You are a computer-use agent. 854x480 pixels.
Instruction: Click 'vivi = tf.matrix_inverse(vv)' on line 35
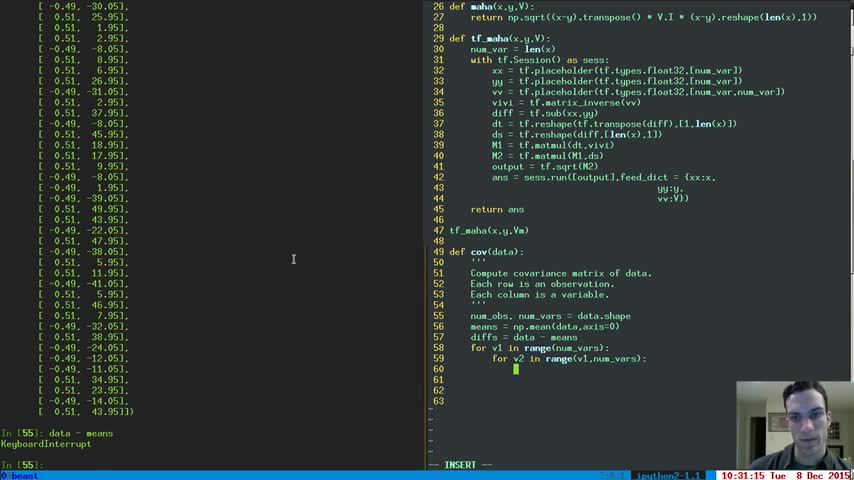pyautogui.click(x=566, y=102)
